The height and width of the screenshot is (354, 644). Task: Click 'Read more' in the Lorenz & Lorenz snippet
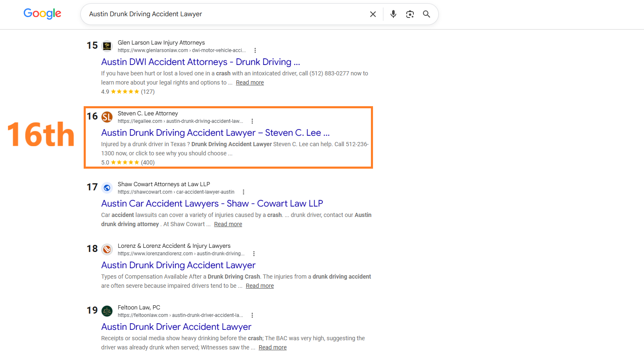(x=260, y=286)
